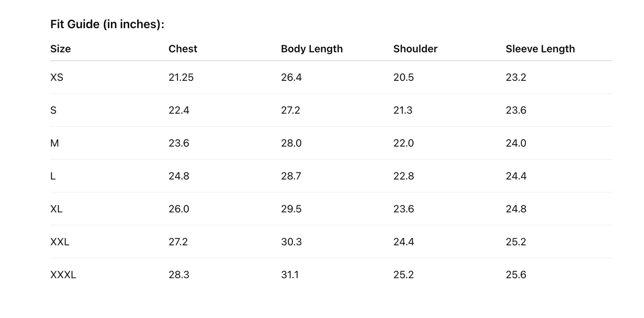Click the XL chest value 26.0

tap(178, 209)
